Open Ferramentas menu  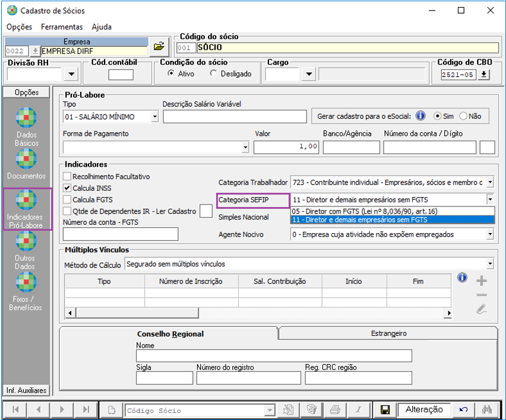pos(62,27)
